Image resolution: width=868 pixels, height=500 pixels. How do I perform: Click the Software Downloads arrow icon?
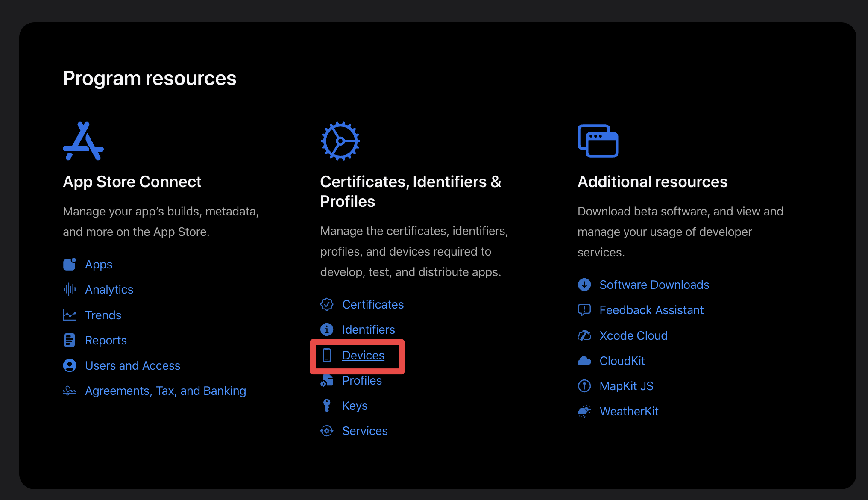(x=584, y=285)
